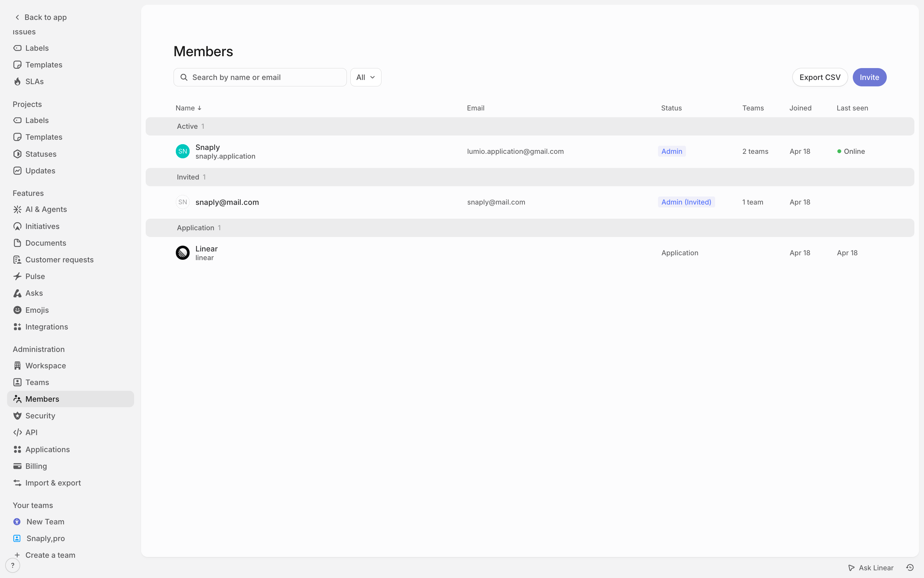
Task: Click the Status column header
Action: click(671, 108)
